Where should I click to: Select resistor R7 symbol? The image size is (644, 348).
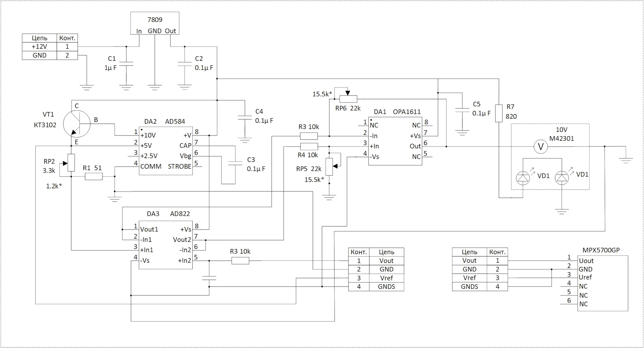coord(499,113)
